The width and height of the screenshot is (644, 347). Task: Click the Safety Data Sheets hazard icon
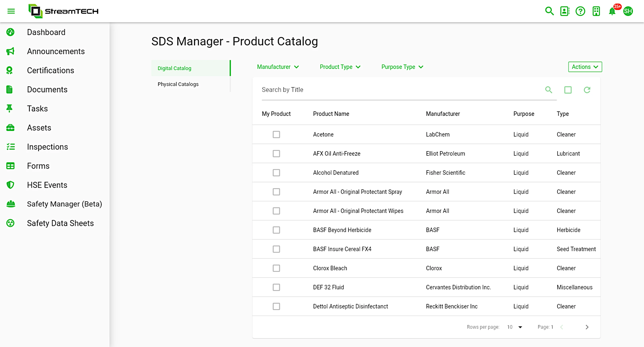(10, 223)
